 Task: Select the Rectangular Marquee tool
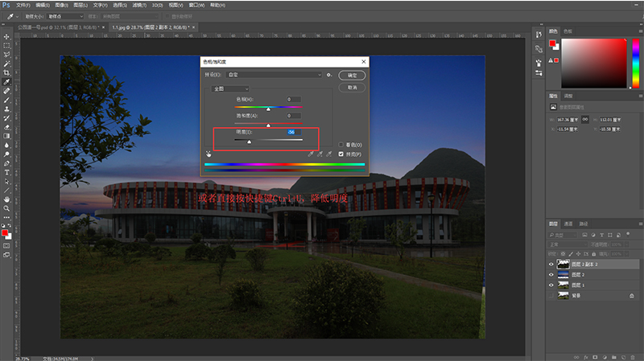[x=7, y=46]
